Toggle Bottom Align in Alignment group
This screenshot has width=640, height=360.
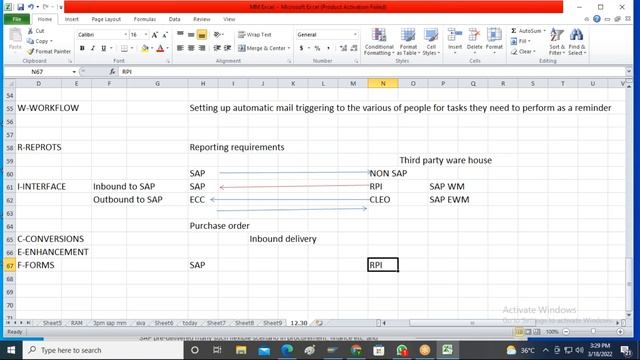tap(202, 35)
